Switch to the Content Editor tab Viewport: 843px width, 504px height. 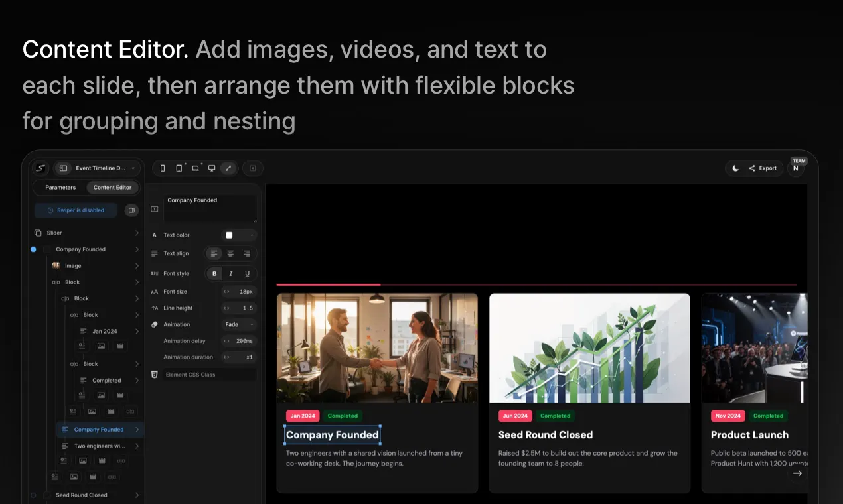113,188
